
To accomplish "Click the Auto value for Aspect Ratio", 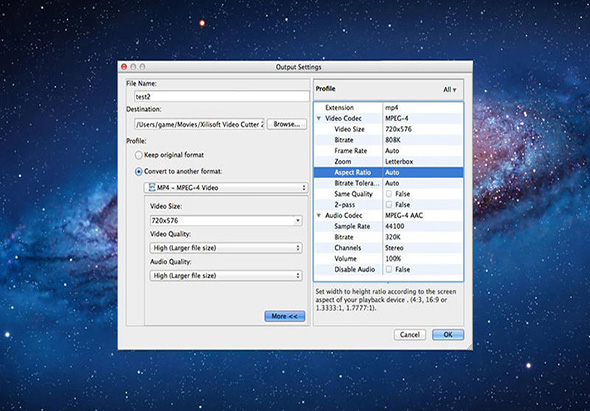I will pyautogui.click(x=392, y=172).
